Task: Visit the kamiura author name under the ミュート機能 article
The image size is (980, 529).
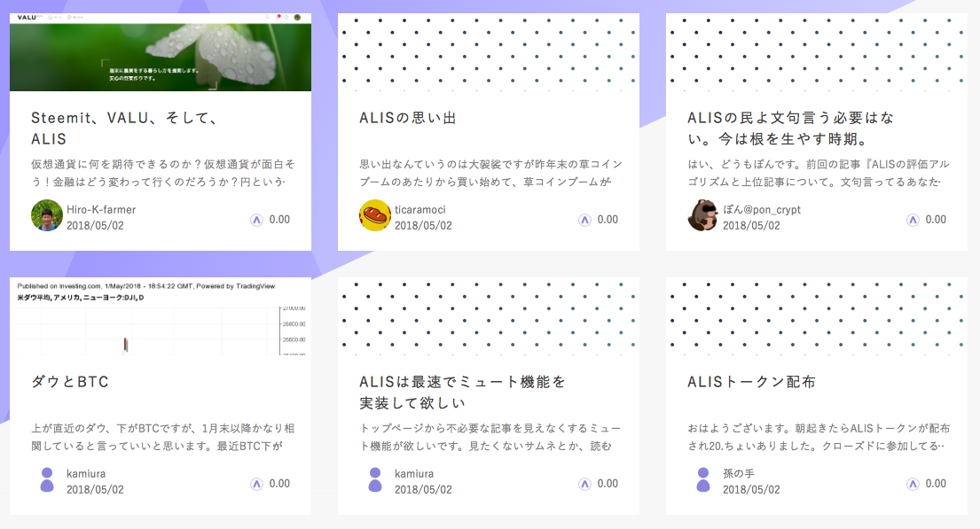Action: coord(414,474)
